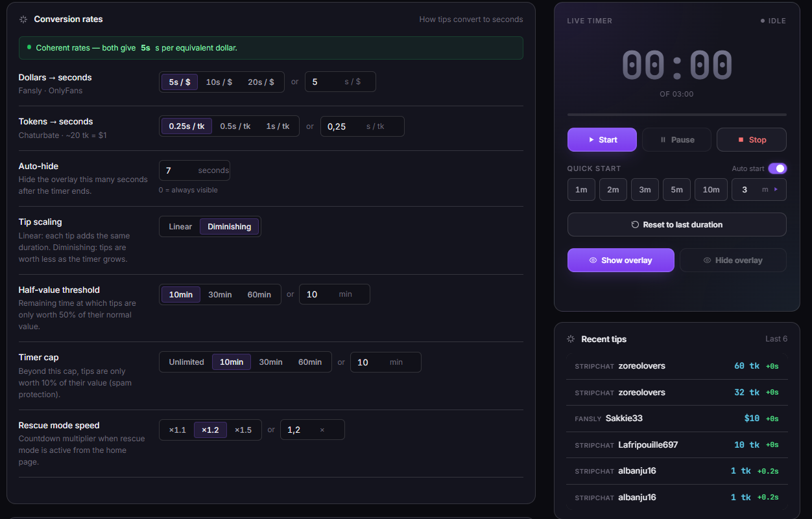Viewport: 812px width, 519px height.
Task: Click the Auto-hide seconds input
Action: tap(195, 170)
